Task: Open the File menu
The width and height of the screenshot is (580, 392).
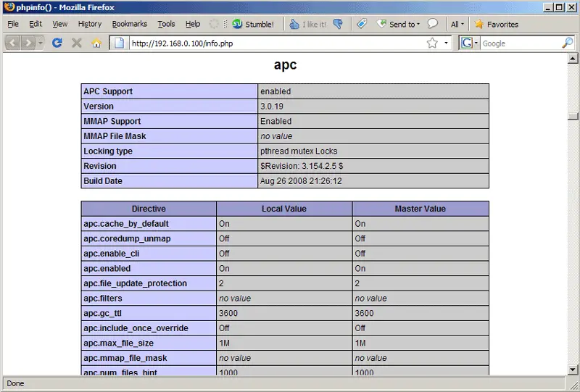Action: pos(13,24)
